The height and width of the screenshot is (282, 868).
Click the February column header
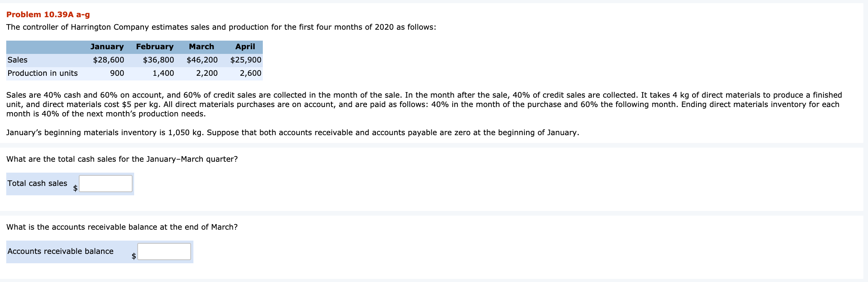[x=155, y=46]
